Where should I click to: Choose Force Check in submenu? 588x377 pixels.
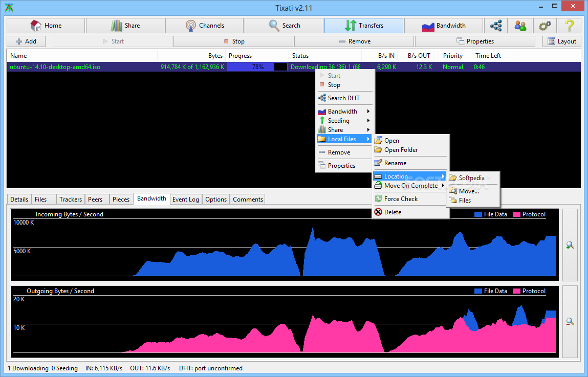pyautogui.click(x=410, y=199)
